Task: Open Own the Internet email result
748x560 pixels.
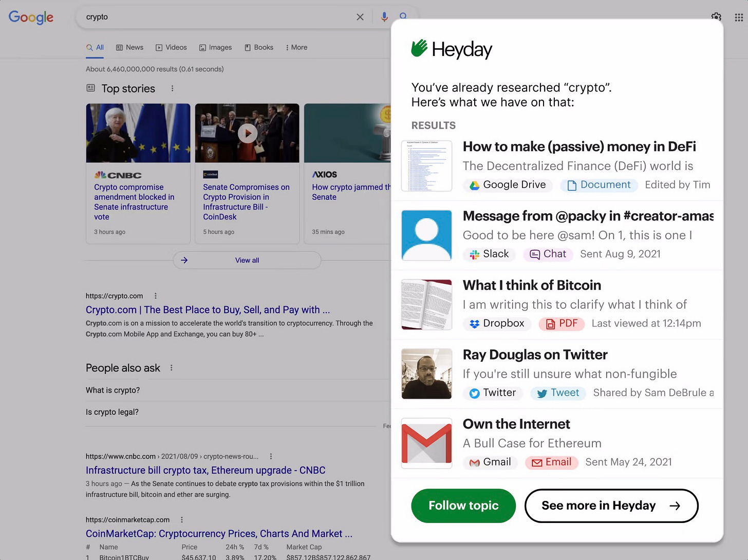Action: tap(516, 424)
